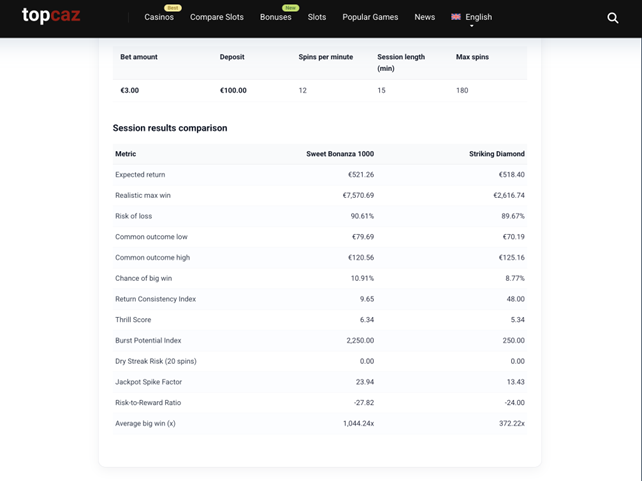Click the Burst Potential Index label
This screenshot has height=481, width=642.
coord(148,341)
